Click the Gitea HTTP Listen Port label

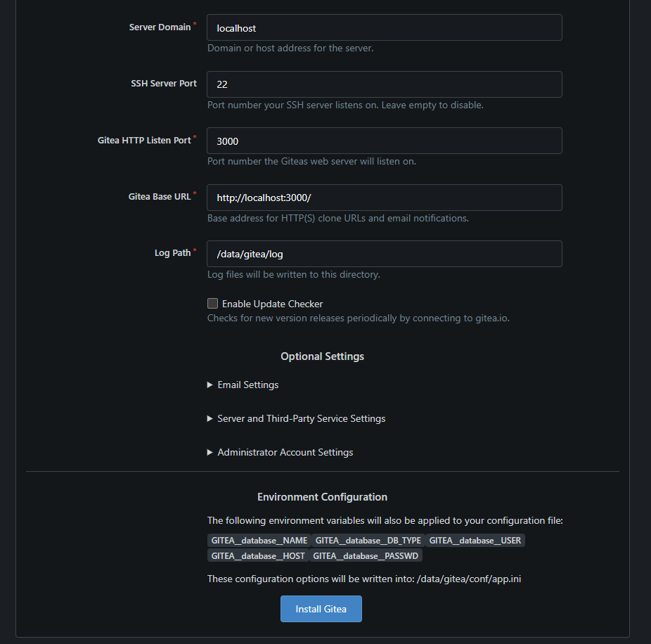pyautogui.click(x=144, y=141)
